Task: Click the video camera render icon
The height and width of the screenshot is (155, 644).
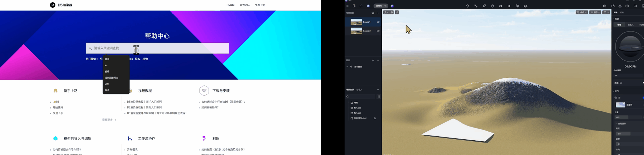Action: [x=635, y=6]
